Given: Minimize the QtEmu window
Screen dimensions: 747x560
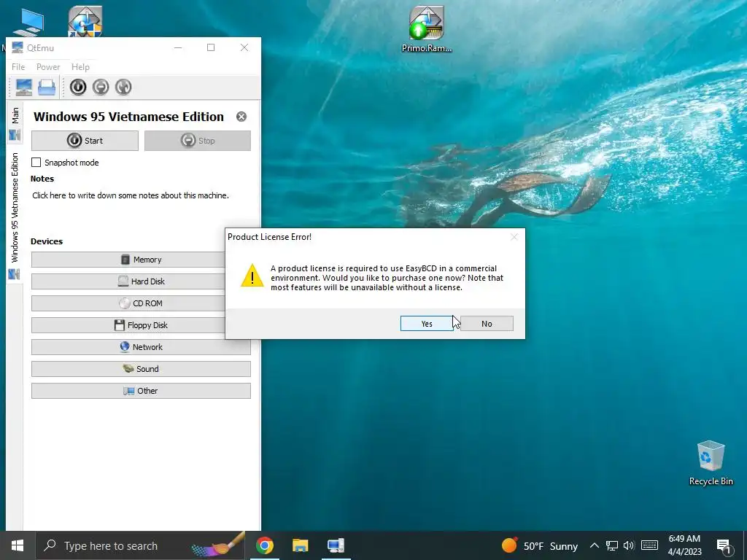Looking at the screenshot, I should click(x=178, y=47).
